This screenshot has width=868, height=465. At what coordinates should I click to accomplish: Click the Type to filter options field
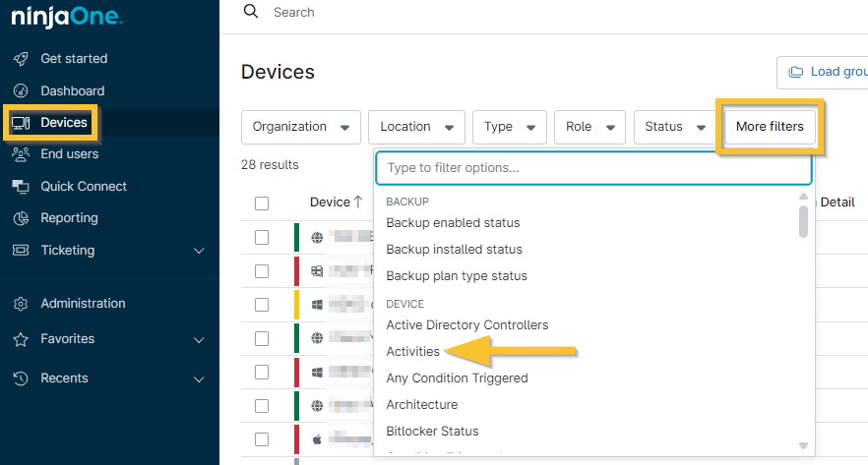tap(594, 168)
